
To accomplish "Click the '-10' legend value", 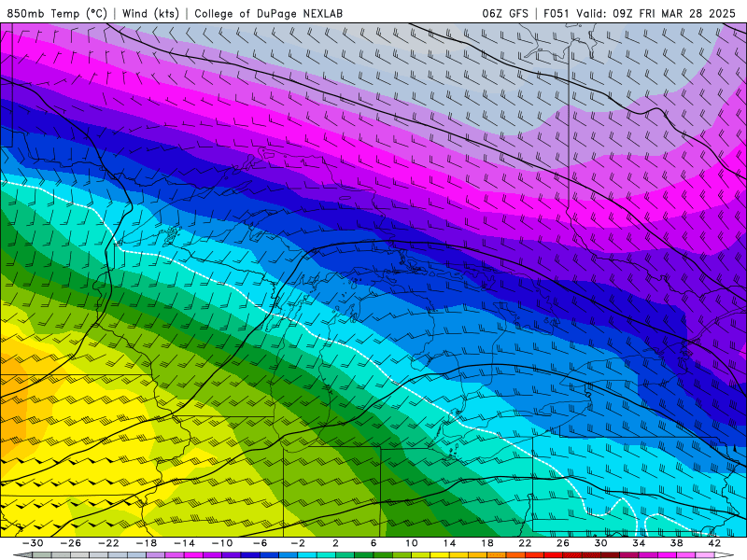I will click(222, 543).
